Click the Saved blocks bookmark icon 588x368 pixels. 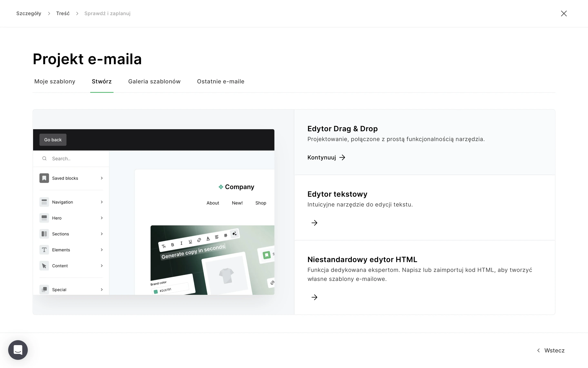(44, 178)
